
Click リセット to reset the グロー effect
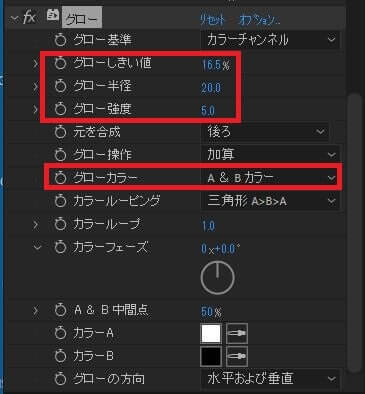[213, 20]
